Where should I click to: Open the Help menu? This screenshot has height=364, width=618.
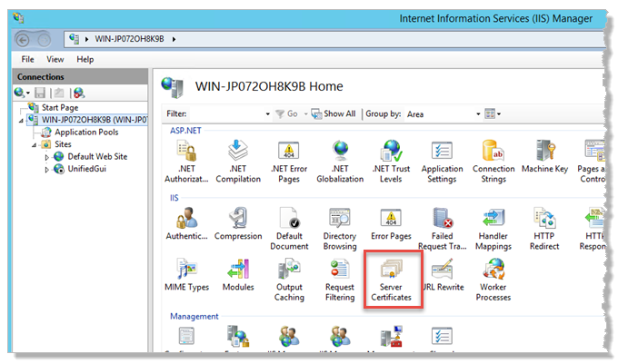[85, 59]
